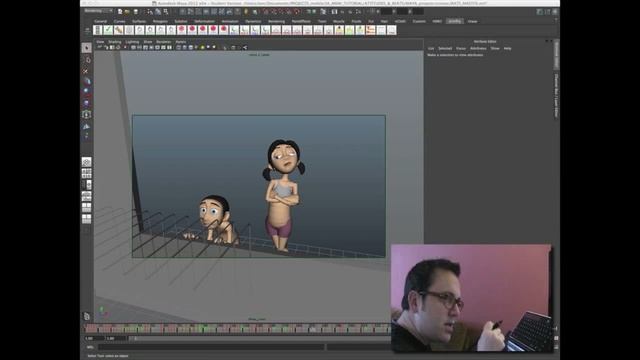This screenshot has width=640, height=360.
Task: Switch to single perspective view layout
Action: coord(87,162)
